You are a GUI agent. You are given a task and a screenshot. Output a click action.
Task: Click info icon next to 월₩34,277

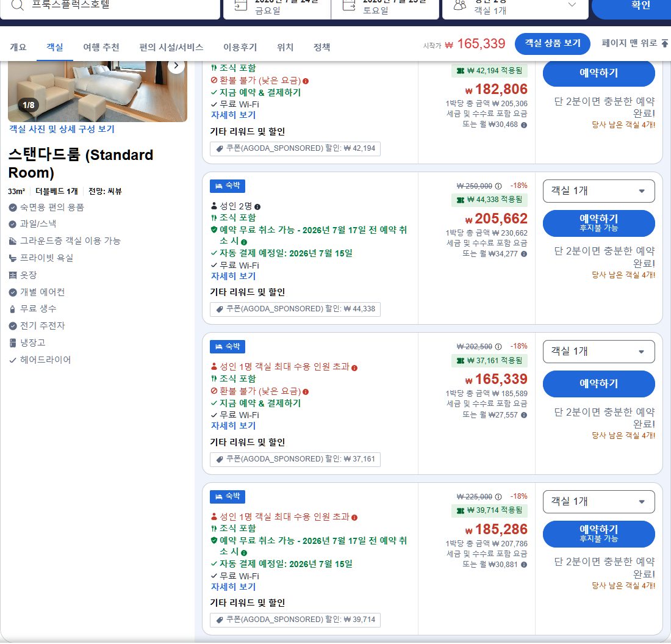point(524,254)
